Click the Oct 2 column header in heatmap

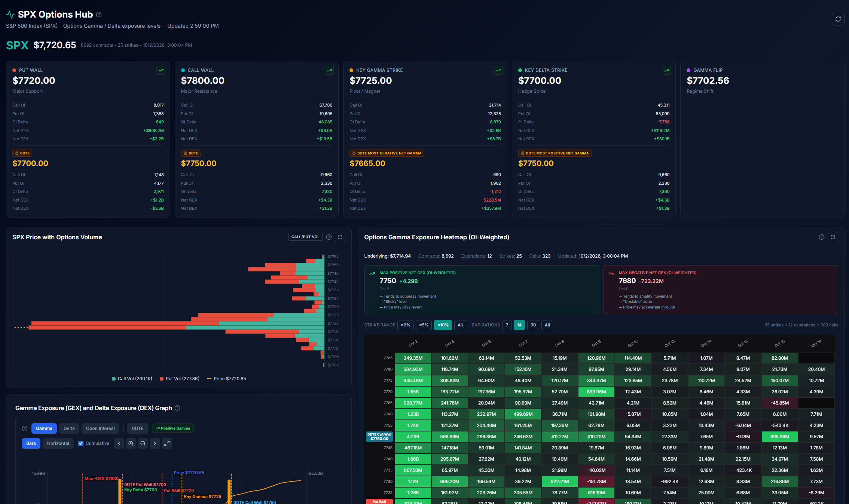pos(413,343)
